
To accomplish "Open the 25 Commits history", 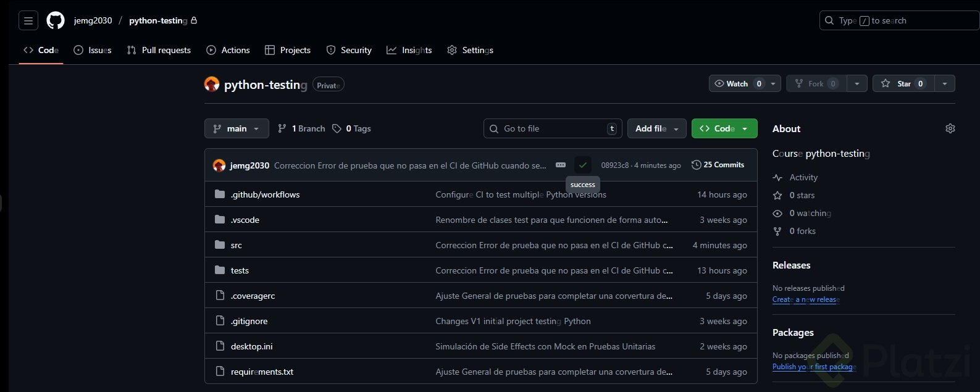I will [x=718, y=165].
